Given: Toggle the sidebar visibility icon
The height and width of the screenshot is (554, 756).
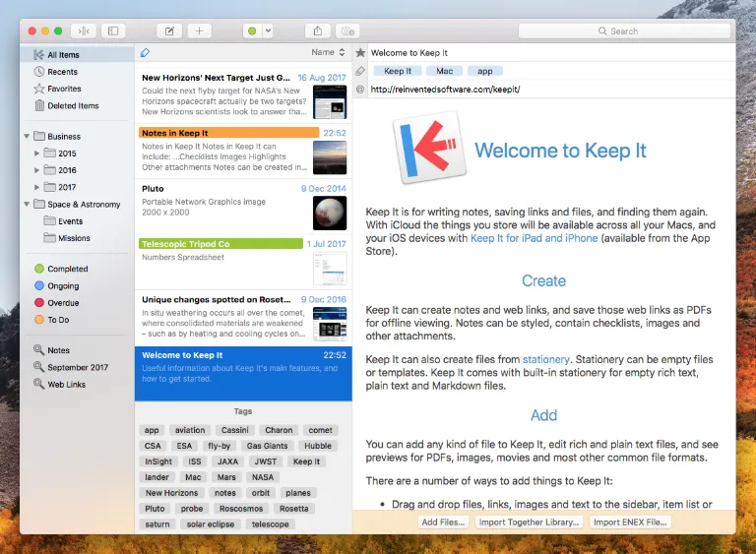Looking at the screenshot, I should click(x=113, y=31).
